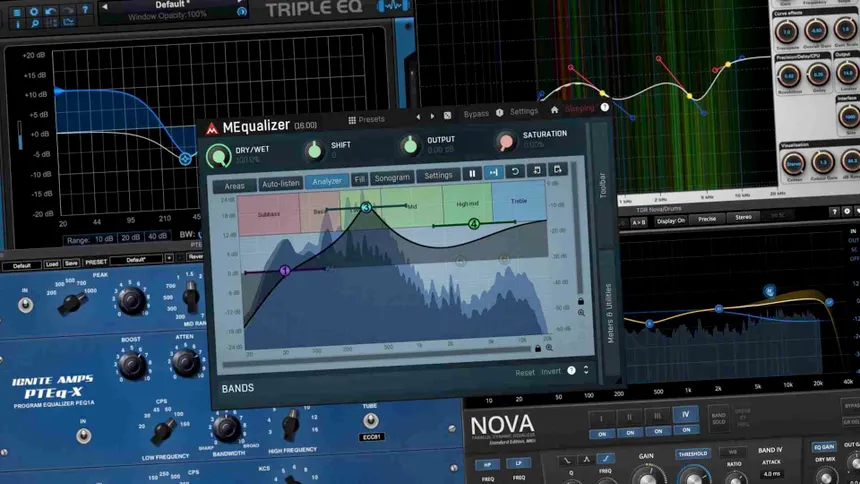Click the random preset dice icon in MEqualizer
This screenshot has width=860, height=484.
[448, 115]
